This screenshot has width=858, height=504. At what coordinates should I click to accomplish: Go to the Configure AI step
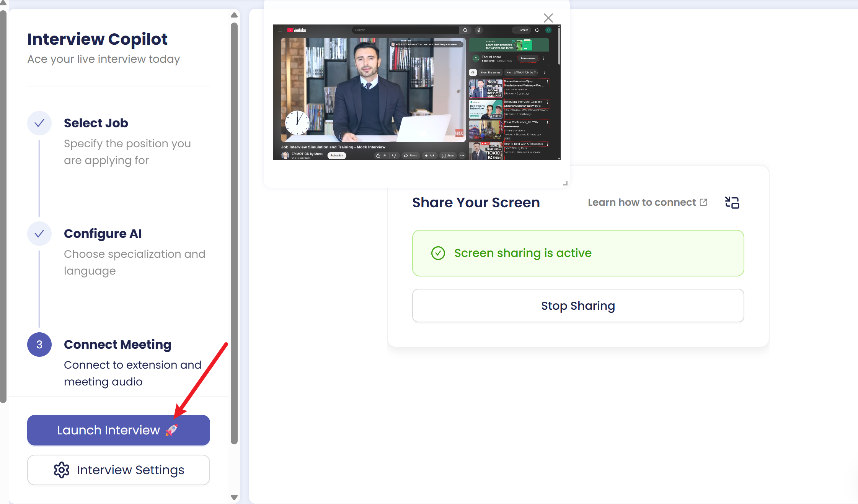click(x=103, y=234)
